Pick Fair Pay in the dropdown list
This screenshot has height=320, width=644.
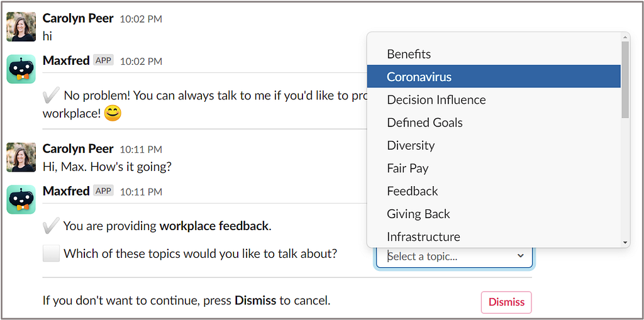coord(494,168)
